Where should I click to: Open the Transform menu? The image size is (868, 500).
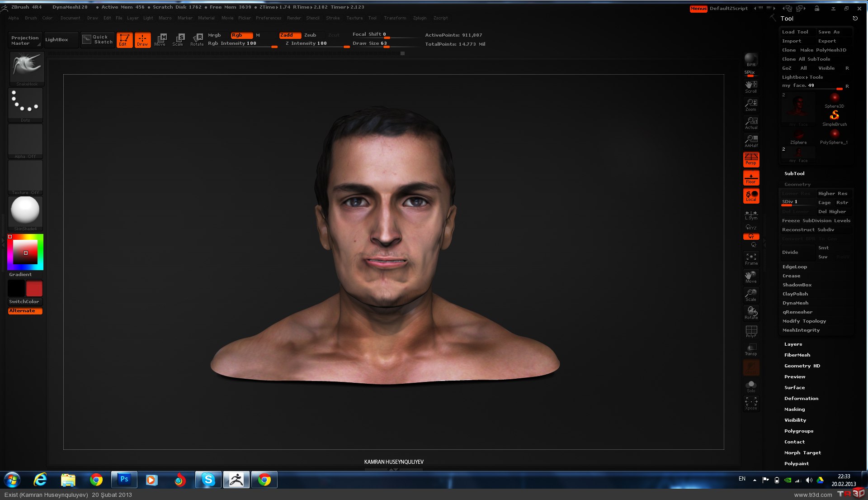pos(395,18)
